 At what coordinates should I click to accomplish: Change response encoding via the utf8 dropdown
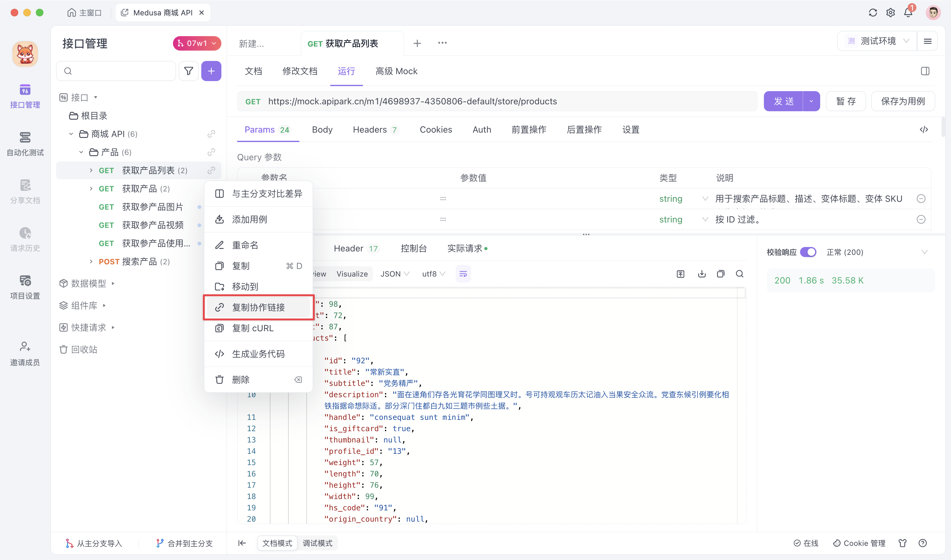coord(433,274)
